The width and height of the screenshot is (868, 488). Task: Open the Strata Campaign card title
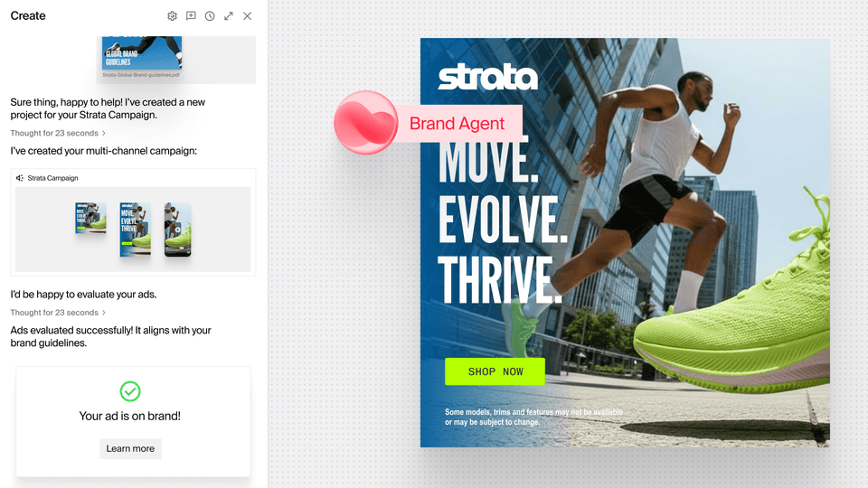[x=52, y=178]
